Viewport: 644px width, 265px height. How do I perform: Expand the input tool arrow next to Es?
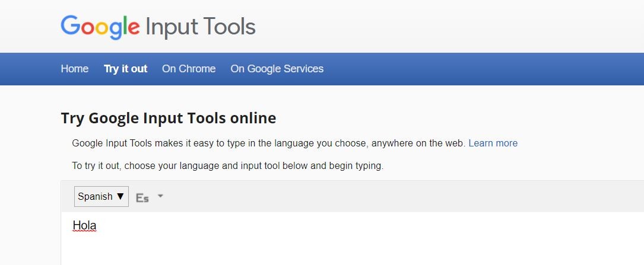point(161,196)
